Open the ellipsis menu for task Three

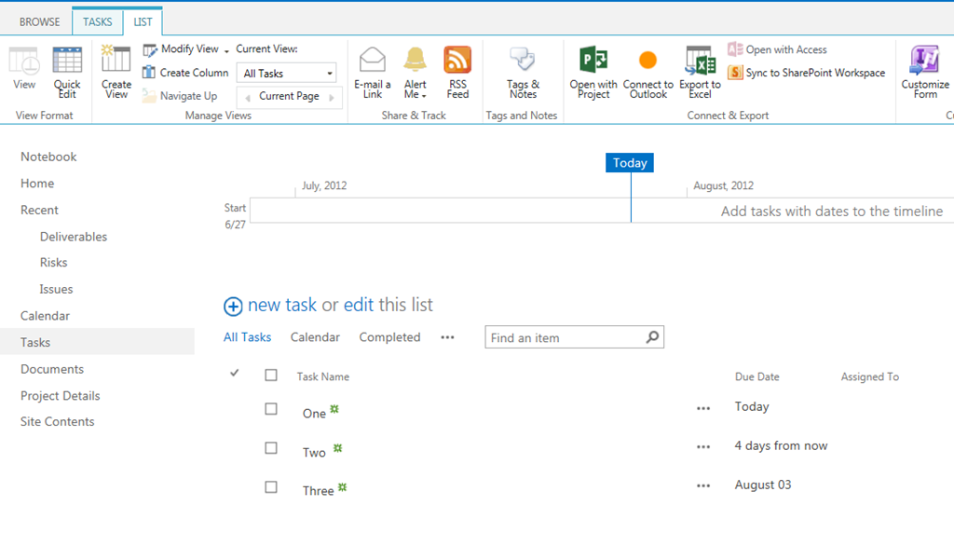tap(703, 485)
